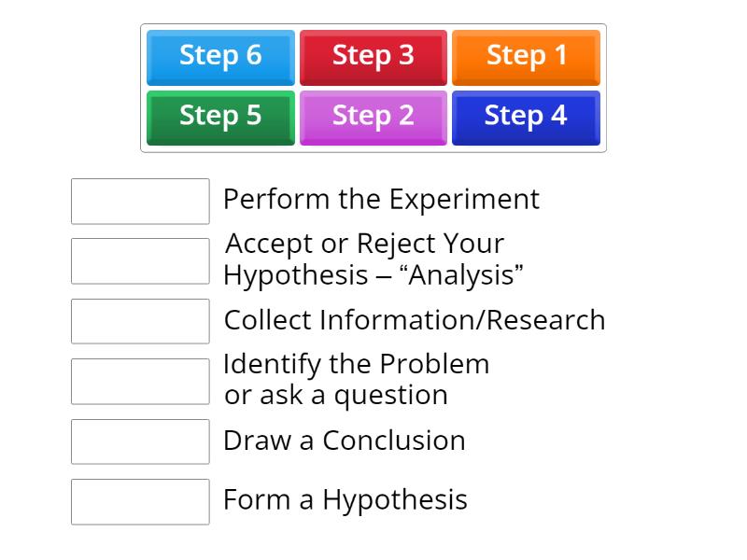Select the Step 3 red tile
This screenshot has width=747, height=560.
click(373, 56)
